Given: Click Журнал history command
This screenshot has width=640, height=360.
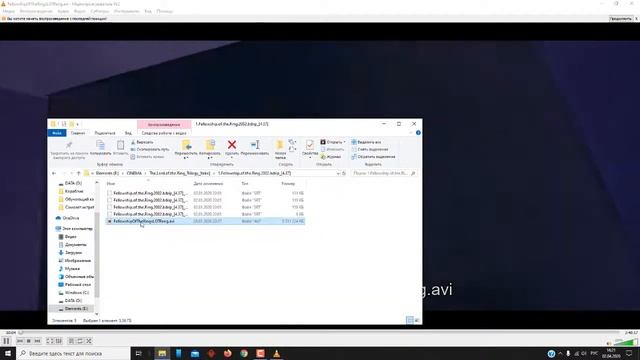Looking at the screenshot, I should pyautogui.click(x=331, y=157).
